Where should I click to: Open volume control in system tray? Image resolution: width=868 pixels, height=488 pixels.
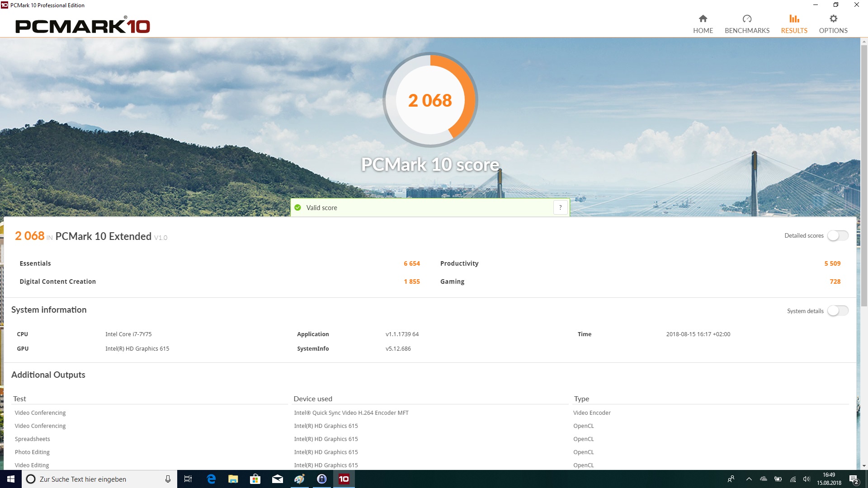(807, 479)
